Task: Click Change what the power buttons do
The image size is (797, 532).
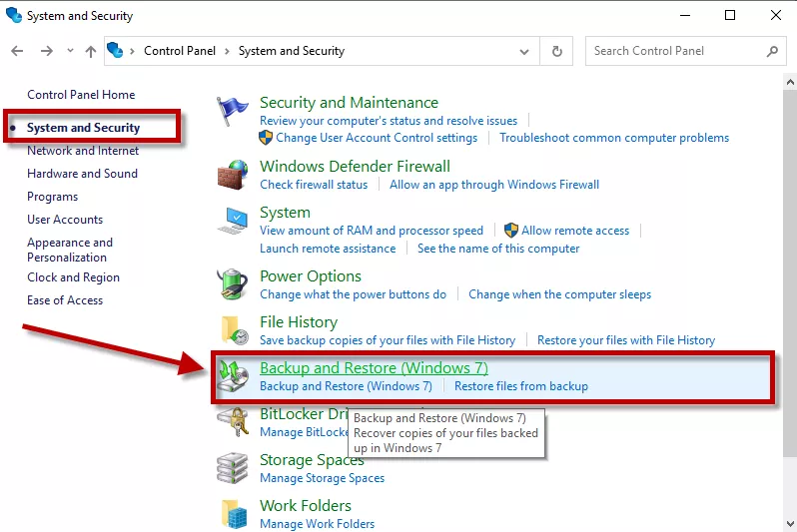Action: coord(353,294)
